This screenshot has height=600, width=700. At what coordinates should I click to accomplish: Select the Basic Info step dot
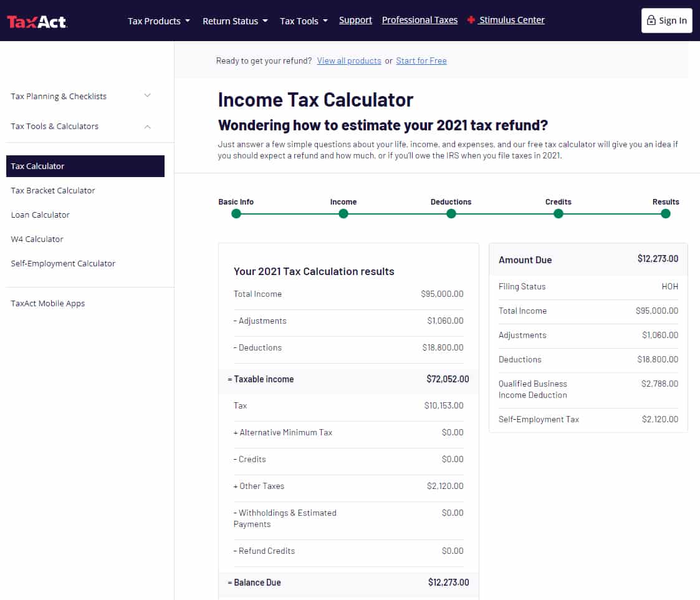pos(236,213)
